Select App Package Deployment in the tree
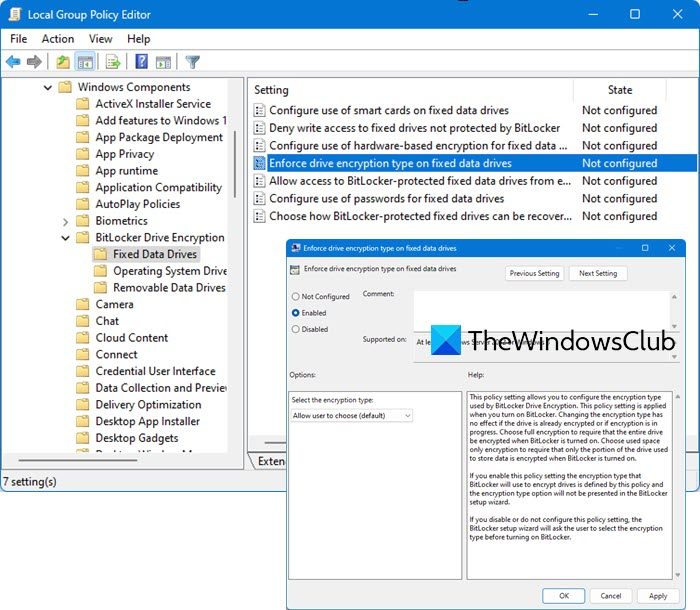 (159, 138)
